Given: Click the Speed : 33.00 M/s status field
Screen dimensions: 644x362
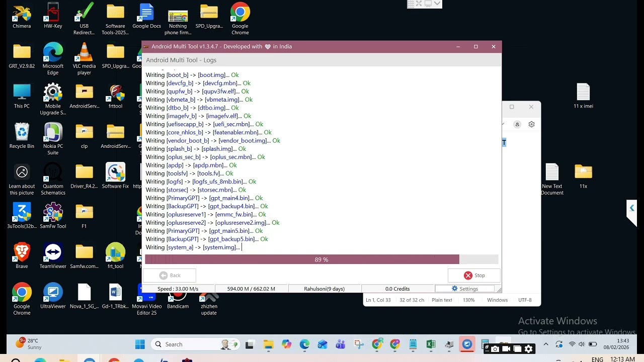Looking at the screenshot, I should [178, 289].
